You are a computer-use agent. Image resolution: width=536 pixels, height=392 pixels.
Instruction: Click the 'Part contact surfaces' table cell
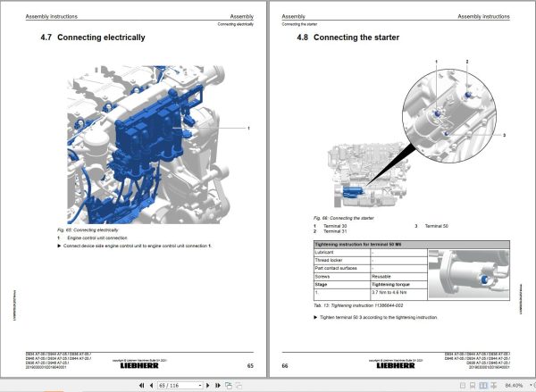point(342,269)
